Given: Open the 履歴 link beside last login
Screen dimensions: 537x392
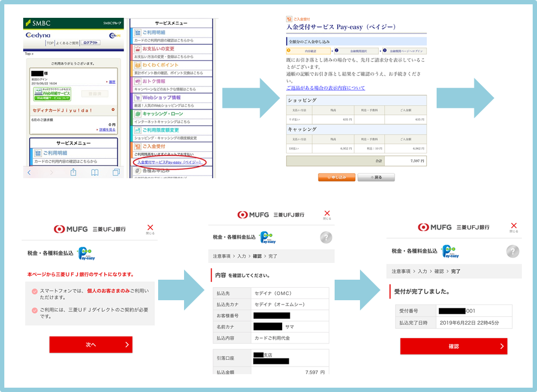Looking at the screenshot, I should pyautogui.click(x=112, y=82).
